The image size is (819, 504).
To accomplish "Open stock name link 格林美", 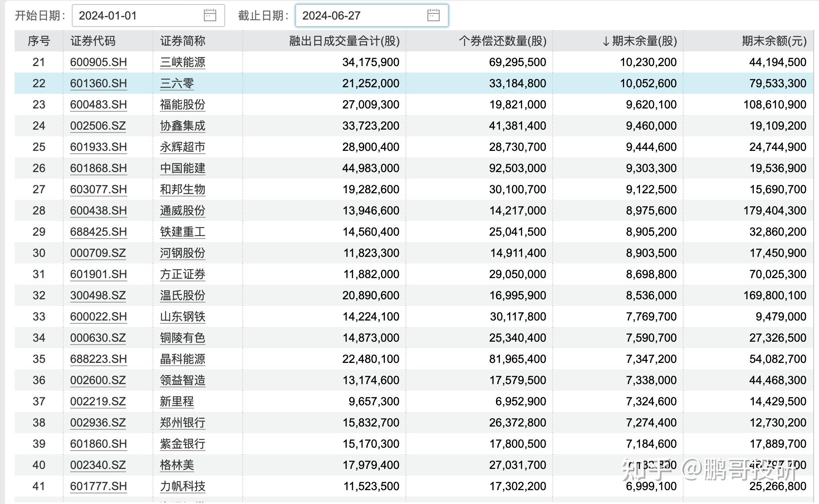I will point(177,465).
